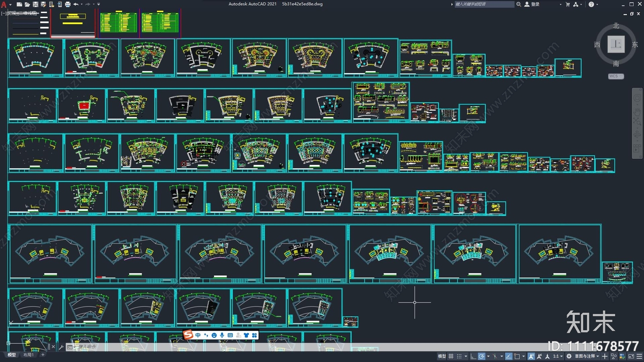Viewport: 644px width, 362px height.
Task: Open the Autodesk A360 connect icon
Action: point(576,4)
